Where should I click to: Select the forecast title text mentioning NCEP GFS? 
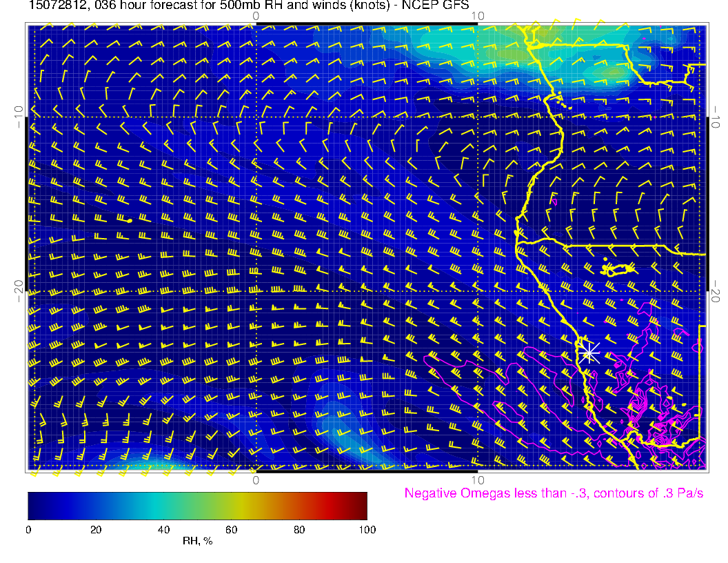(x=249, y=6)
